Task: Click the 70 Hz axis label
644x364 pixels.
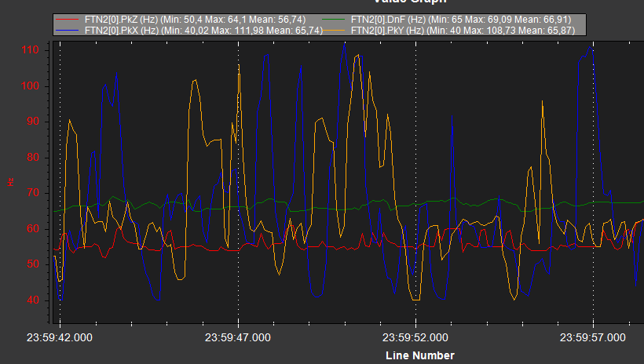Action: [x=33, y=193]
